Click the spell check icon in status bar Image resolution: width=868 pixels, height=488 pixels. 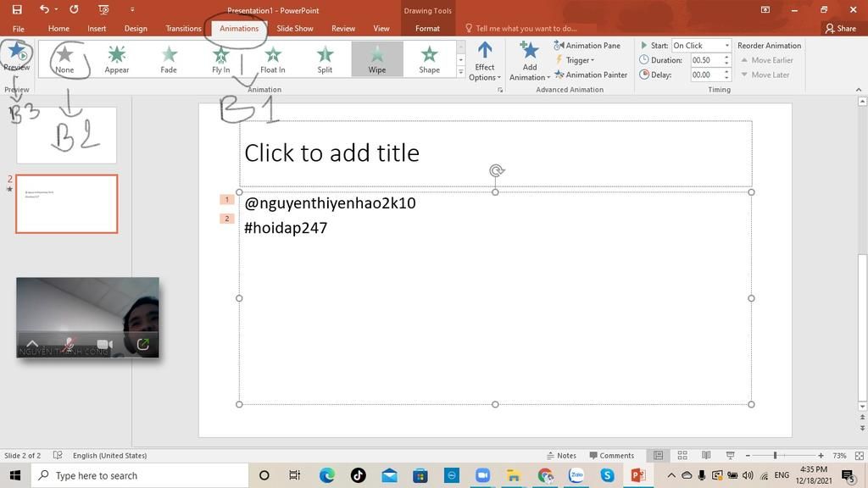(58, 455)
